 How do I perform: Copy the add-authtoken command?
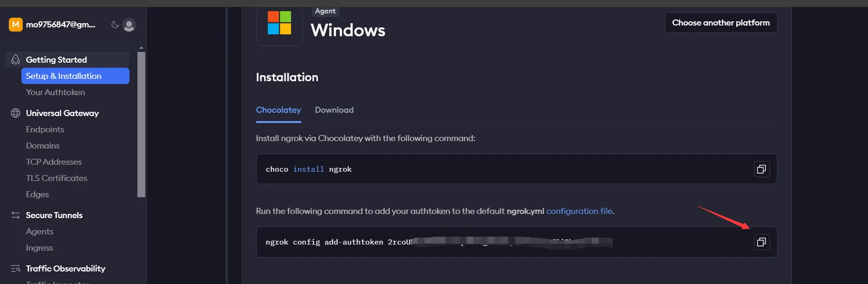click(x=761, y=242)
